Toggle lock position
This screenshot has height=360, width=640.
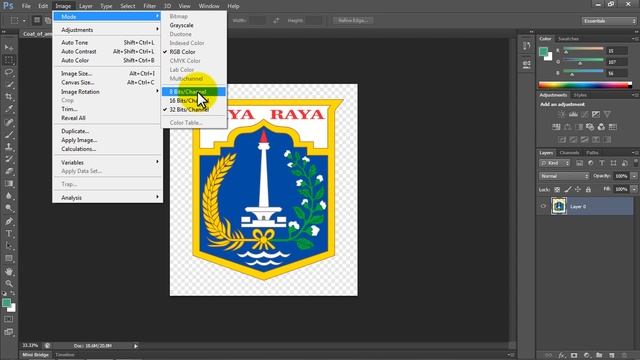[x=578, y=189]
